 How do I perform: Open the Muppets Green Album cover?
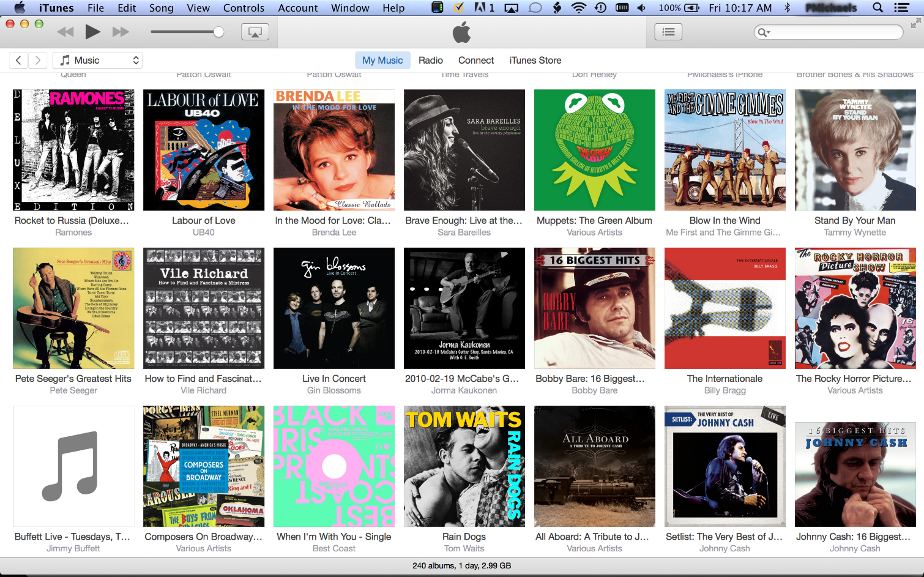[595, 150]
